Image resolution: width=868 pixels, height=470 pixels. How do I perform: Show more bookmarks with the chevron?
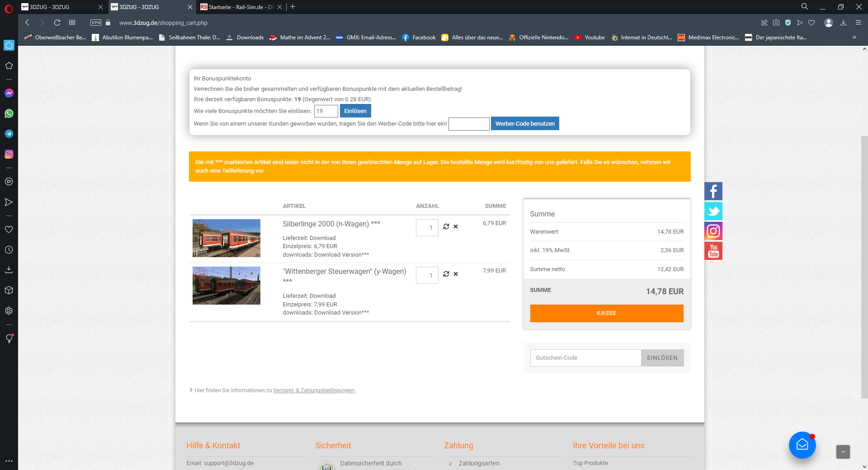[854, 38]
